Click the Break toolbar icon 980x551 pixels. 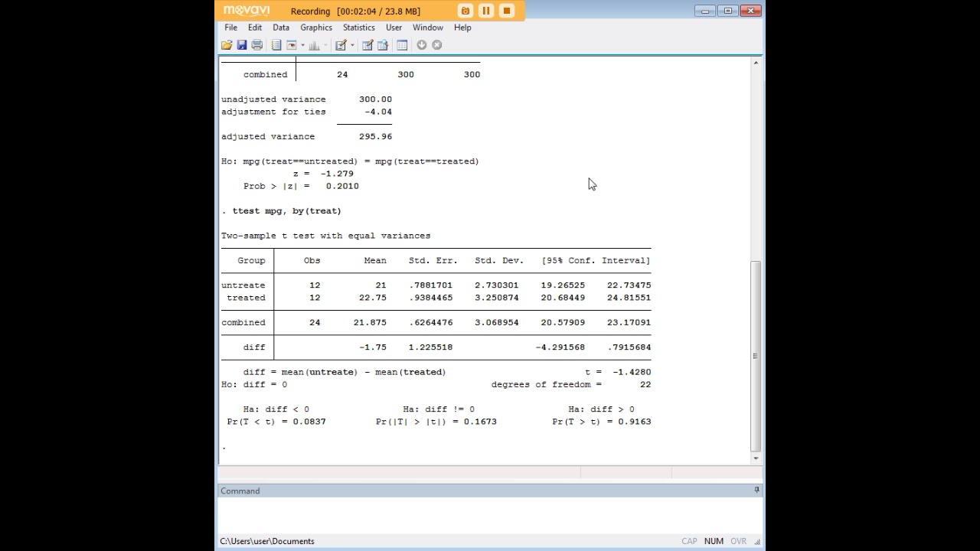click(436, 45)
